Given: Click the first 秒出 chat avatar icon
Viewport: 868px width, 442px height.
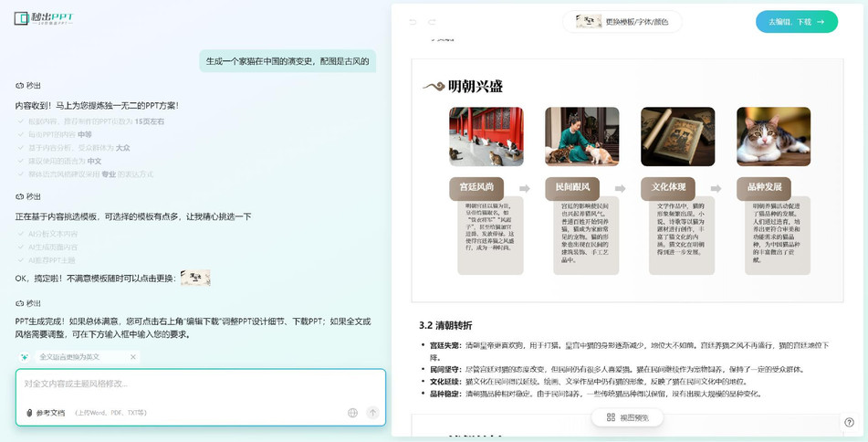Looking at the screenshot, I should (x=19, y=86).
